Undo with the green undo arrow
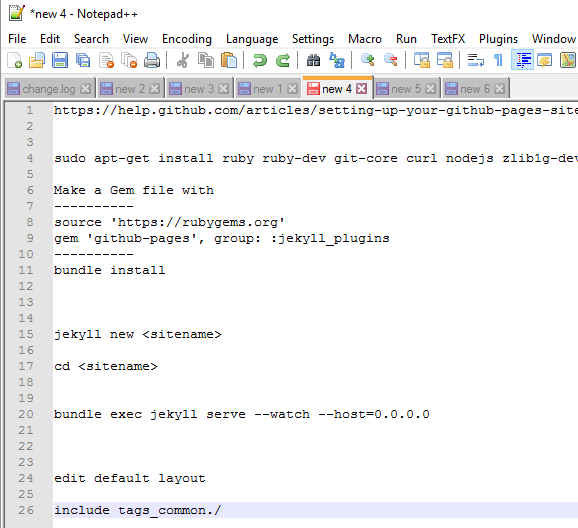The image size is (578, 528). 260,60
